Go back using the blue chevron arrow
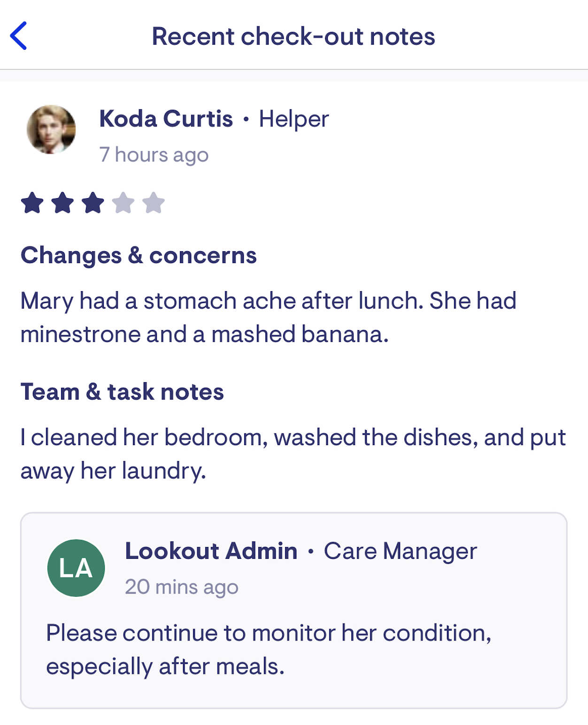The width and height of the screenshot is (588, 725). click(x=18, y=36)
